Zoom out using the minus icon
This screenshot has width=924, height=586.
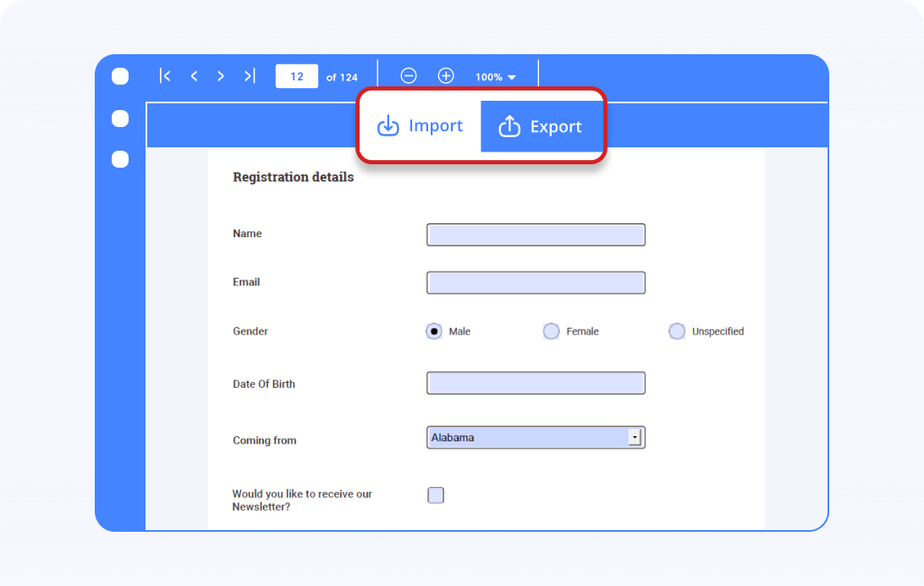(409, 75)
